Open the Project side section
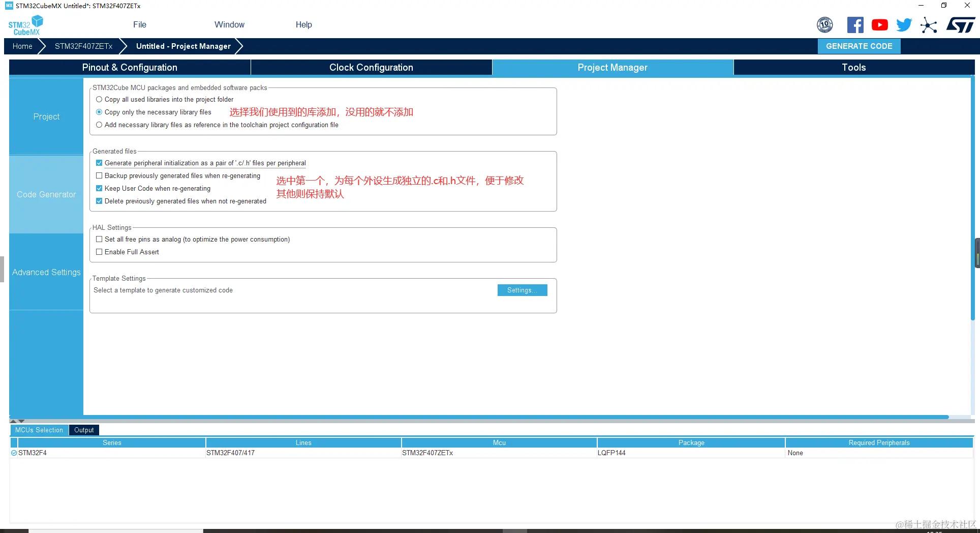The height and width of the screenshot is (533, 980). coord(46,116)
